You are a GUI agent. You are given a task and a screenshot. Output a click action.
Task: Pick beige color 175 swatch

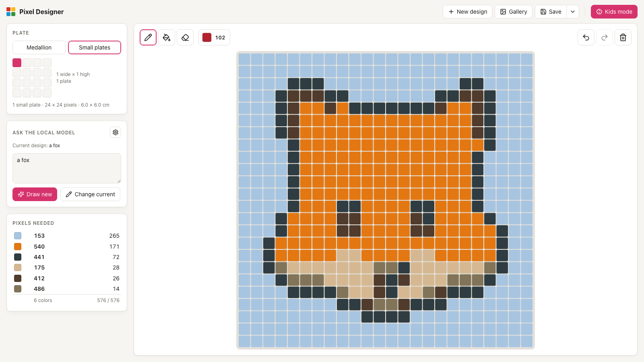[x=18, y=267]
